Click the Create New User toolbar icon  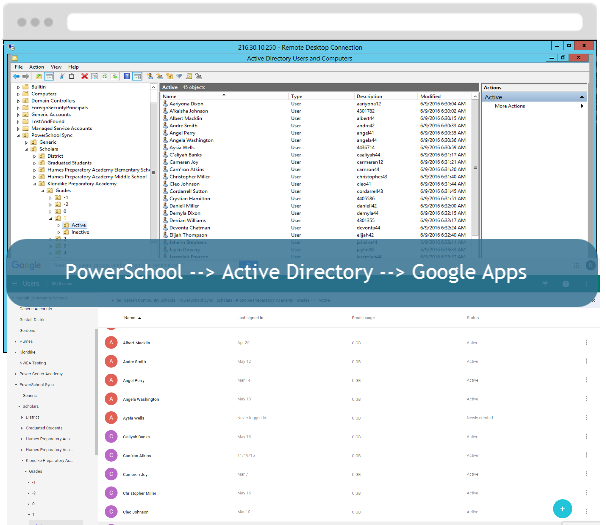[x=150, y=77]
